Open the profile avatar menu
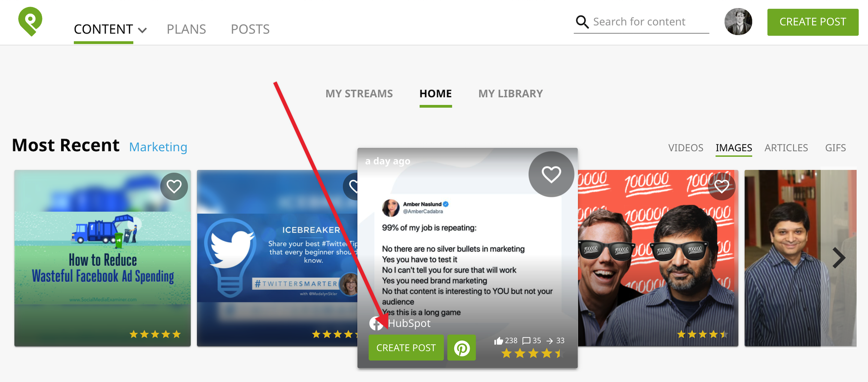This screenshot has height=382, width=868. point(738,22)
